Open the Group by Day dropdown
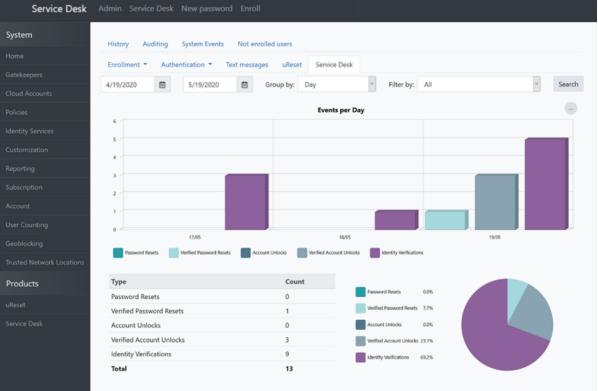The width and height of the screenshot is (598, 391). click(x=337, y=84)
